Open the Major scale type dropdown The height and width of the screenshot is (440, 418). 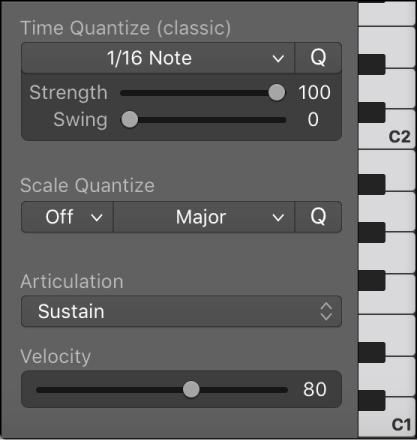click(204, 217)
